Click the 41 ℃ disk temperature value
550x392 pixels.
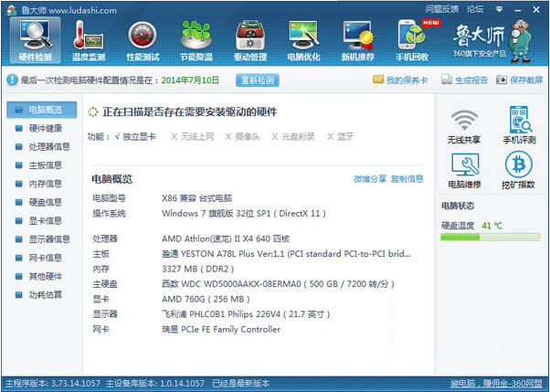492,226
